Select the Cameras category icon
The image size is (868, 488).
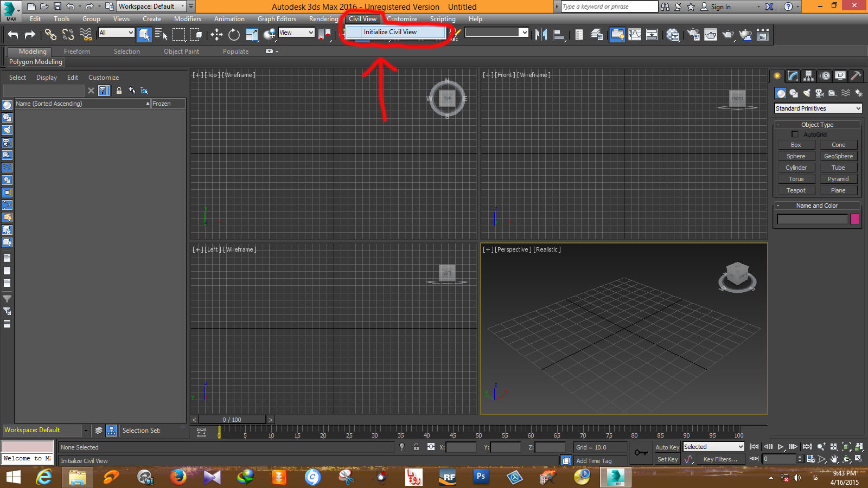[x=820, y=93]
